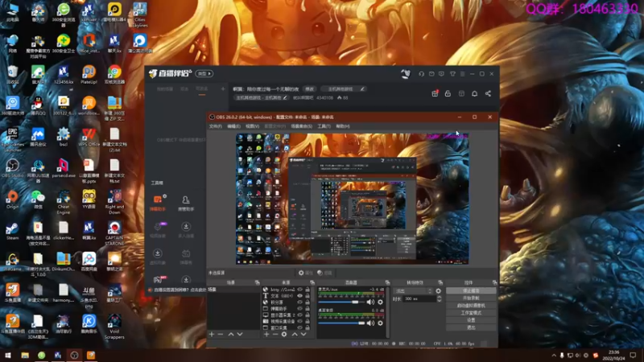Click user avatar in streaming companion
The image size is (644, 362).
point(406,74)
